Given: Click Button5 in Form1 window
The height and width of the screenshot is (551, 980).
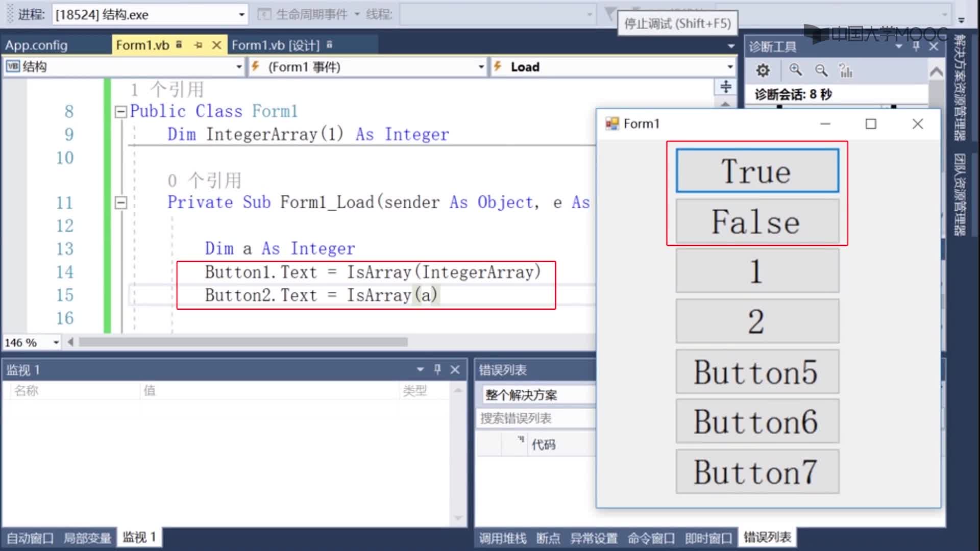Looking at the screenshot, I should (757, 371).
